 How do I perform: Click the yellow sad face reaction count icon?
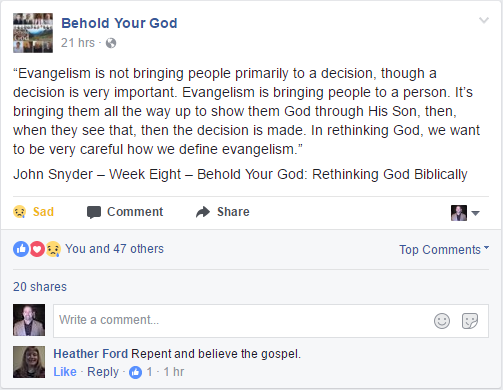click(53, 249)
